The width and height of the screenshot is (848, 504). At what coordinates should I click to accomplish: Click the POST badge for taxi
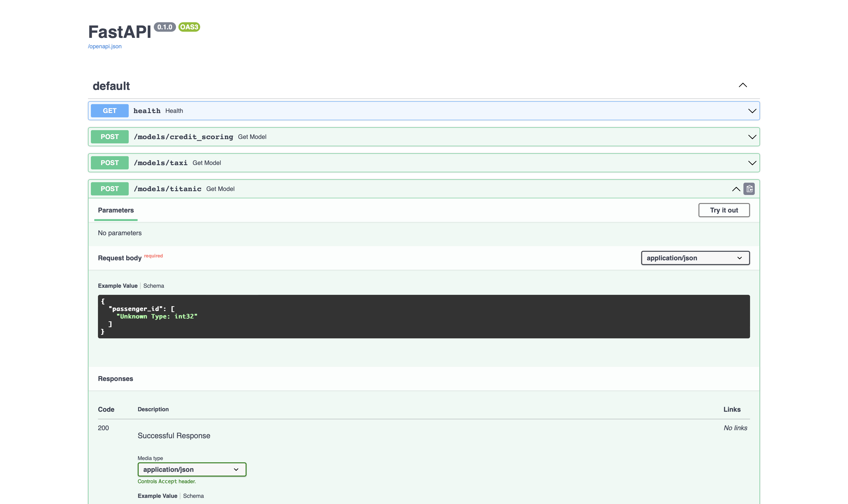[109, 163]
